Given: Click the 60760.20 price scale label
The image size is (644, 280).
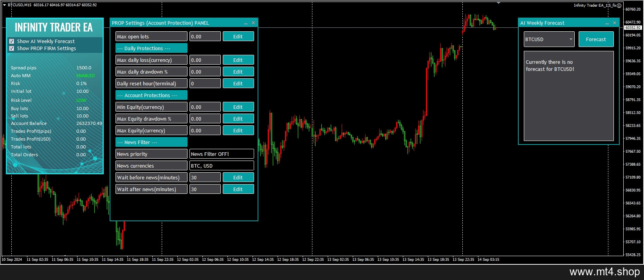Looking at the screenshot, I should [x=633, y=9].
